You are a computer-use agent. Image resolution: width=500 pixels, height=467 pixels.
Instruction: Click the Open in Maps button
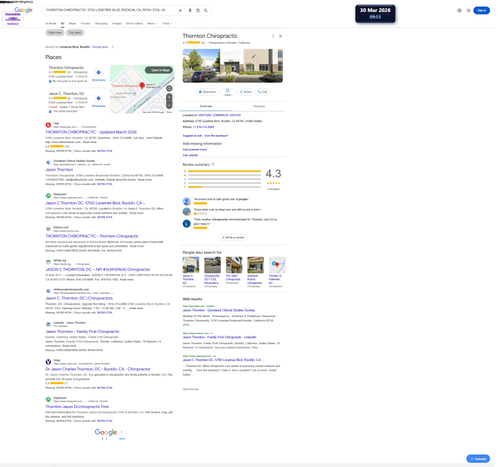click(x=159, y=70)
